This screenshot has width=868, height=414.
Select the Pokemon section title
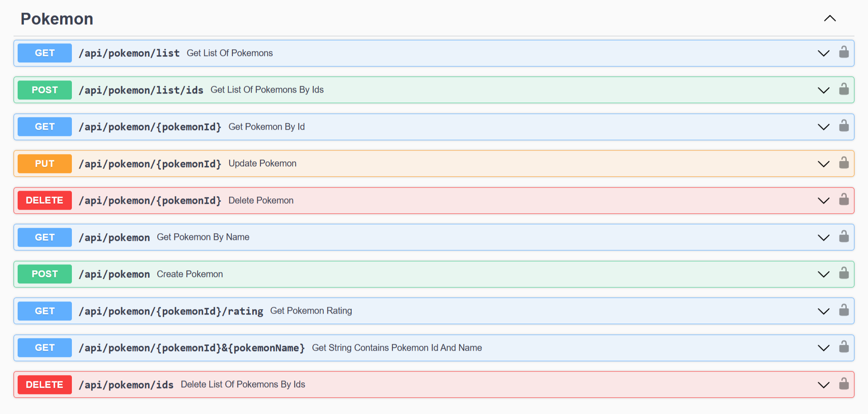(x=57, y=19)
